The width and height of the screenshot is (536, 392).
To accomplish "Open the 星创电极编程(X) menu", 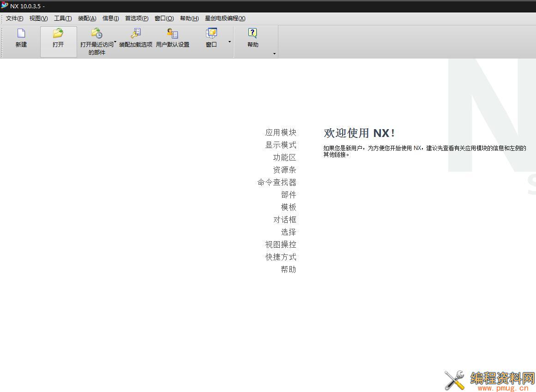I will click(x=225, y=18).
